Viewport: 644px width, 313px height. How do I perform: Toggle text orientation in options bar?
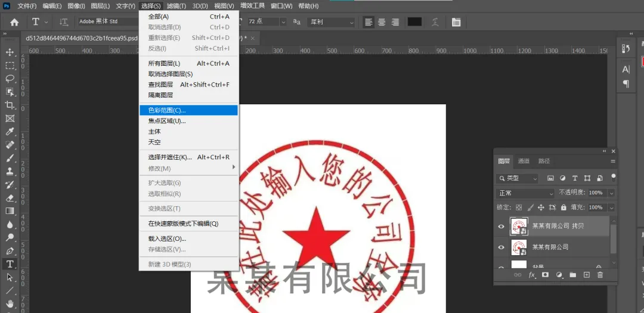click(x=64, y=22)
